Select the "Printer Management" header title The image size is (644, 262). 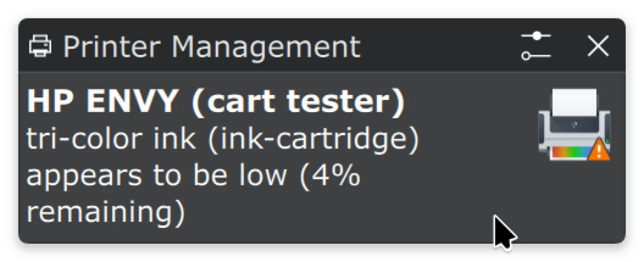pos(212,47)
